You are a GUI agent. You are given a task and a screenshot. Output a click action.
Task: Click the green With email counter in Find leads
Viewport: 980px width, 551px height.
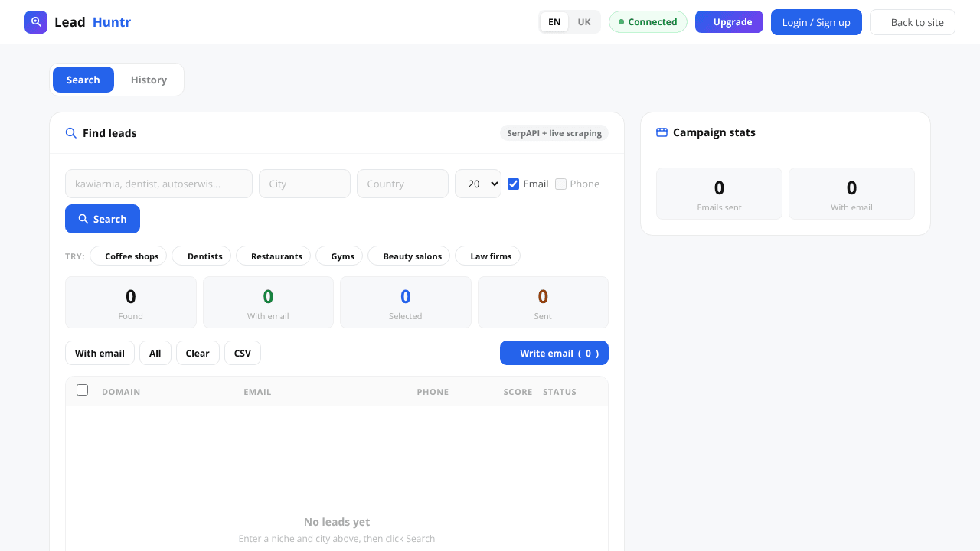click(x=268, y=302)
